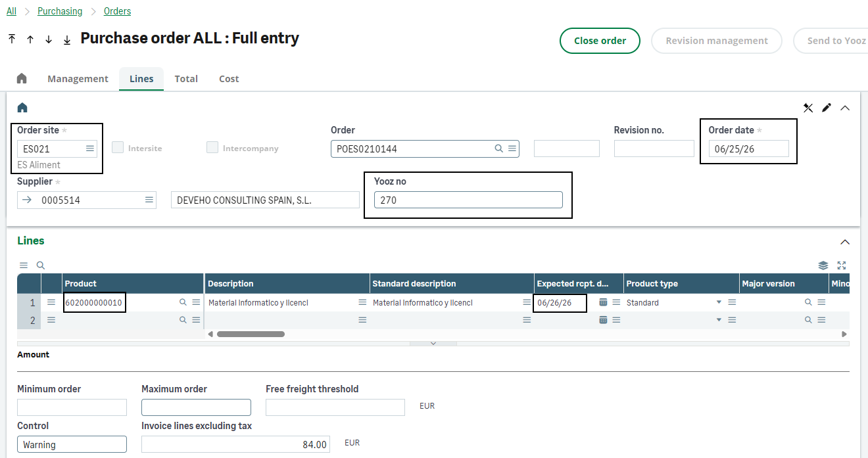Click the pencil edit icon in the header section
The image size is (868, 458).
coord(827,108)
